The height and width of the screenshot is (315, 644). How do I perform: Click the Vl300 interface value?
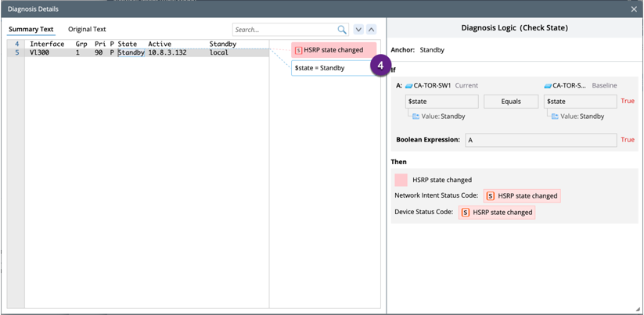pyautogui.click(x=40, y=53)
